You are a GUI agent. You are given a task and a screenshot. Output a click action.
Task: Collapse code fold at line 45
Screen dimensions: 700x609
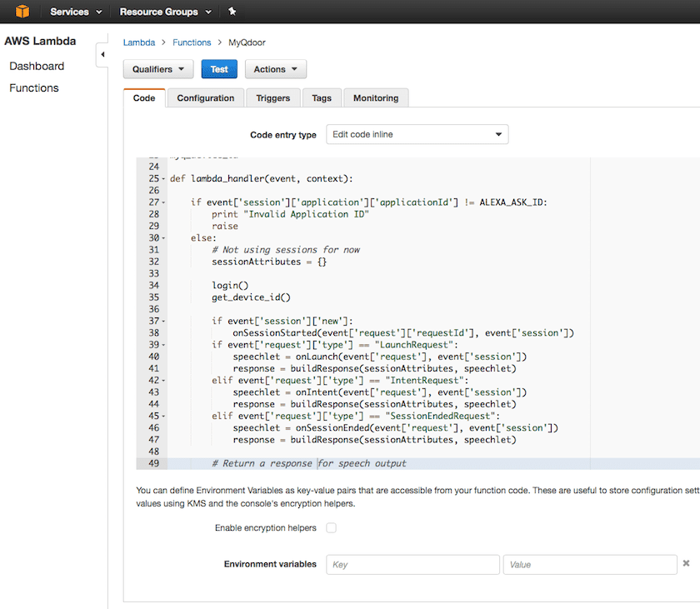point(163,417)
